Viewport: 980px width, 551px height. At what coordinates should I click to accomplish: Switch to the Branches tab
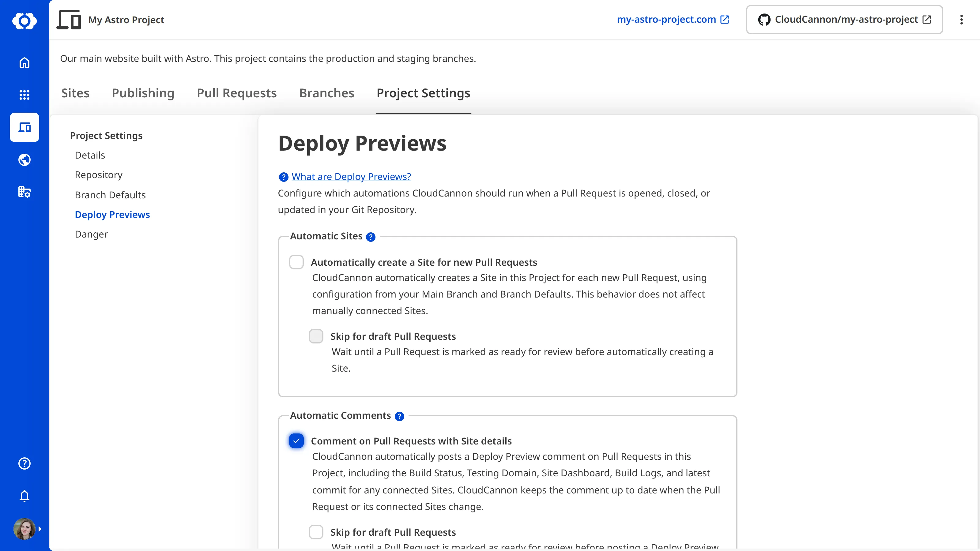[327, 93]
